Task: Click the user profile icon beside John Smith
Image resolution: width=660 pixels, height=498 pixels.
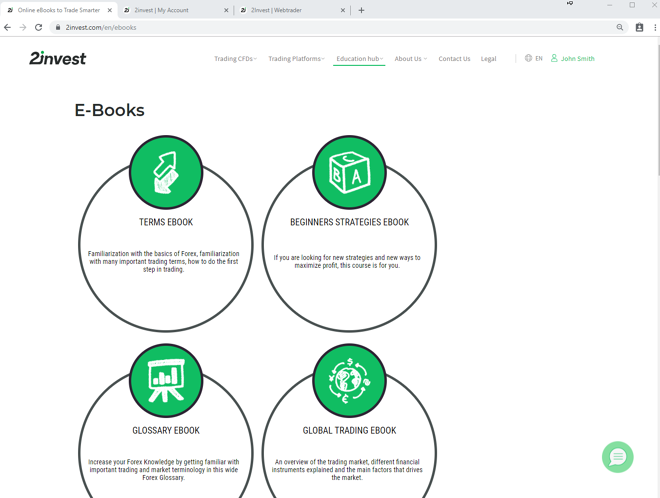Action: coord(554,58)
